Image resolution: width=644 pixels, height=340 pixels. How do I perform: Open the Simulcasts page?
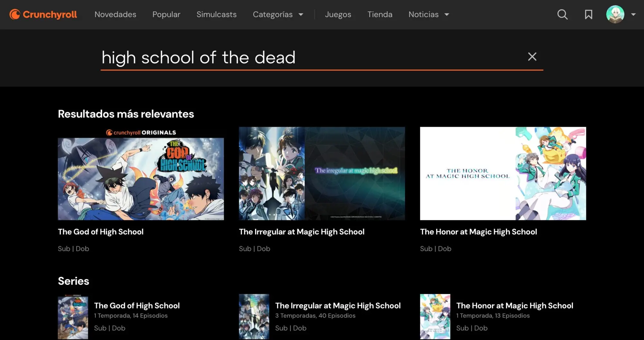[216, 14]
